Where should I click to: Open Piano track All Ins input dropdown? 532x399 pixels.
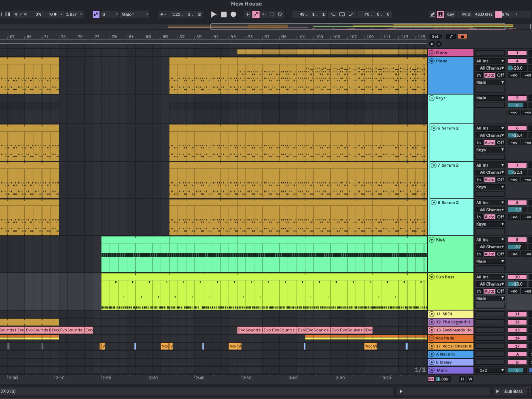pyautogui.click(x=490, y=61)
